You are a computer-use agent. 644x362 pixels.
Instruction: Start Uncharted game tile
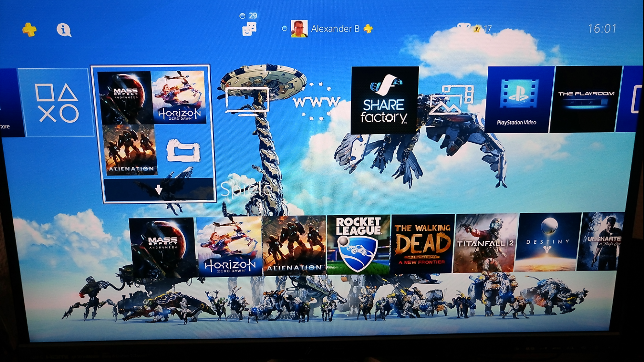(601, 241)
